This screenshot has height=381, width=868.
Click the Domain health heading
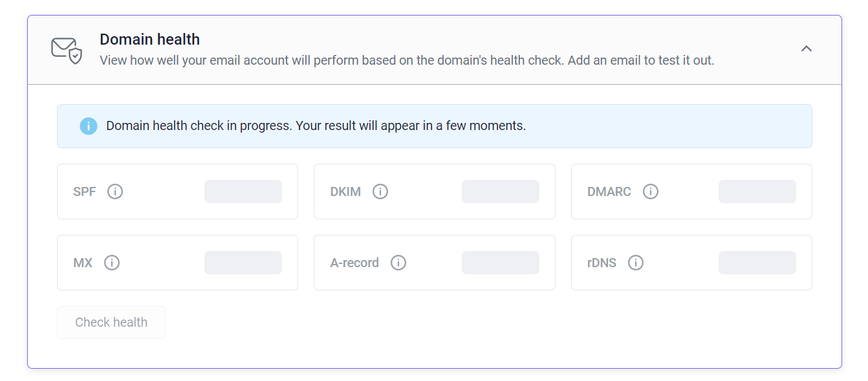149,39
